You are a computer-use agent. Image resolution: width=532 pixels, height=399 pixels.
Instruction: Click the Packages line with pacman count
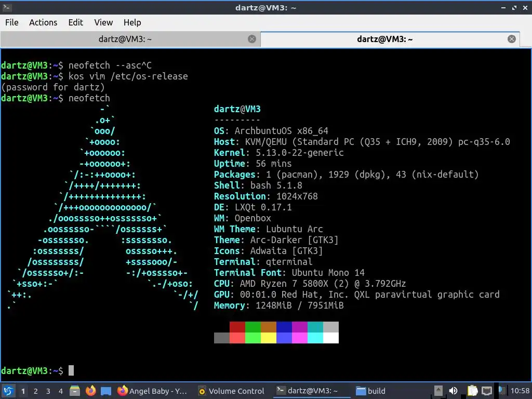pyautogui.click(x=346, y=175)
